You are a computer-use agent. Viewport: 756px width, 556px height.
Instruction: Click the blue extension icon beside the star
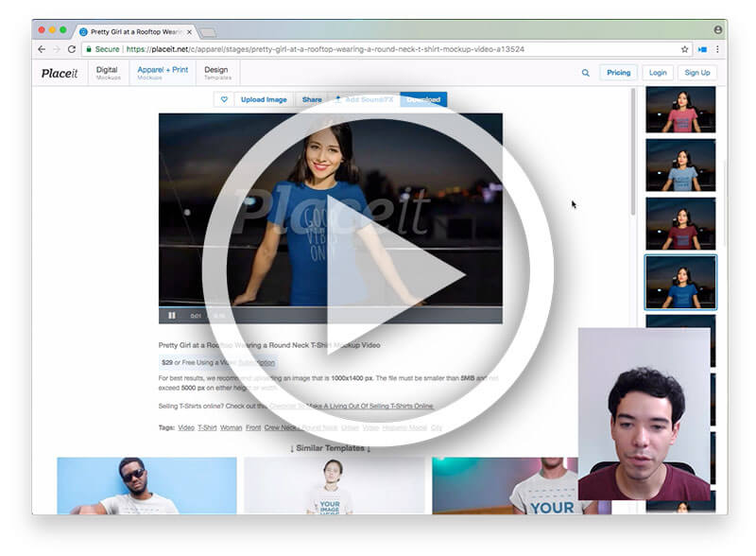[x=702, y=49]
